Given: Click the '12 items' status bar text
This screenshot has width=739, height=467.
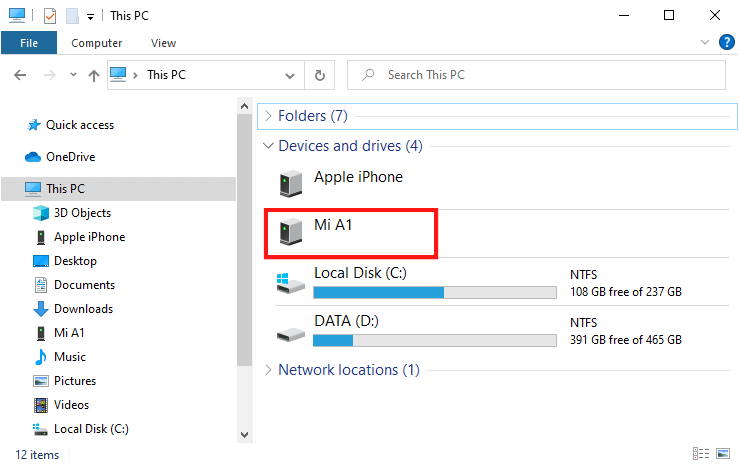Looking at the screenshot, I should pyautogui.click(x=37, y=455).
